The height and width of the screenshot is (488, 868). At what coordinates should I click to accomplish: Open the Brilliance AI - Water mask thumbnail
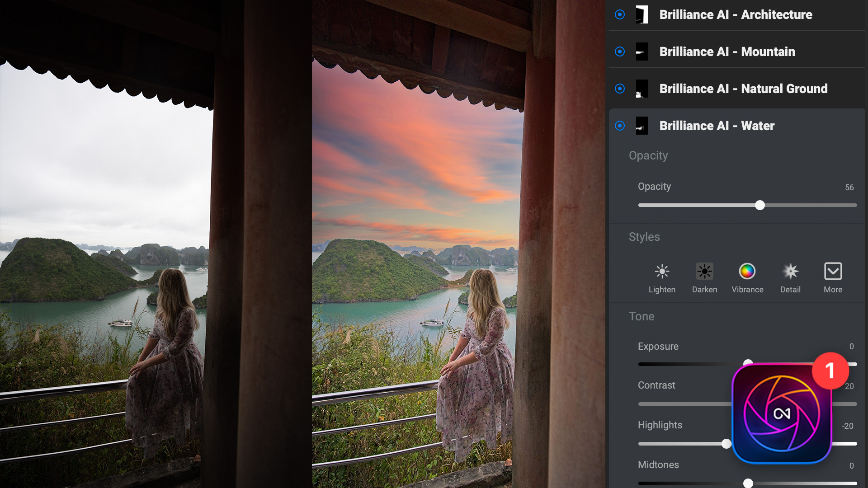pos(642,126)
